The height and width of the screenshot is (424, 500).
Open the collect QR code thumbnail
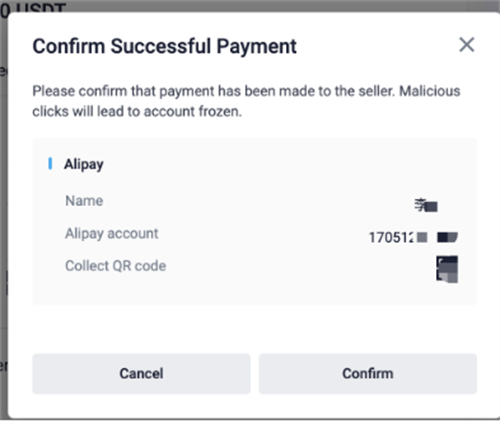pyautogui.click(x=447, y=269)
